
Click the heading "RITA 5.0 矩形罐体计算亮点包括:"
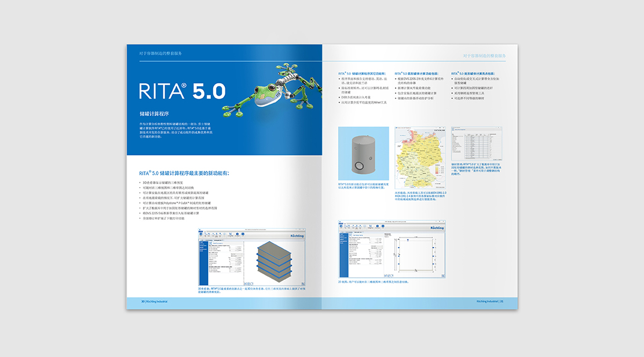pos(473,73)
